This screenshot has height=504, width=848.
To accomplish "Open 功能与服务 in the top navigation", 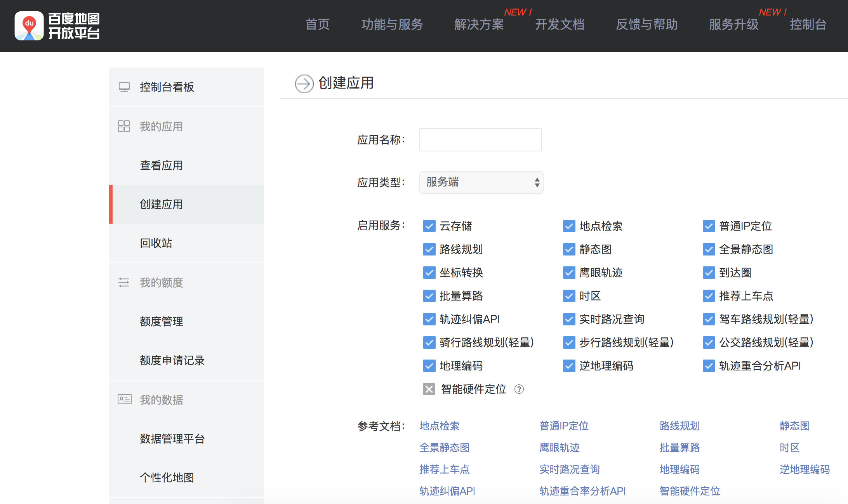I will point(392,24).
